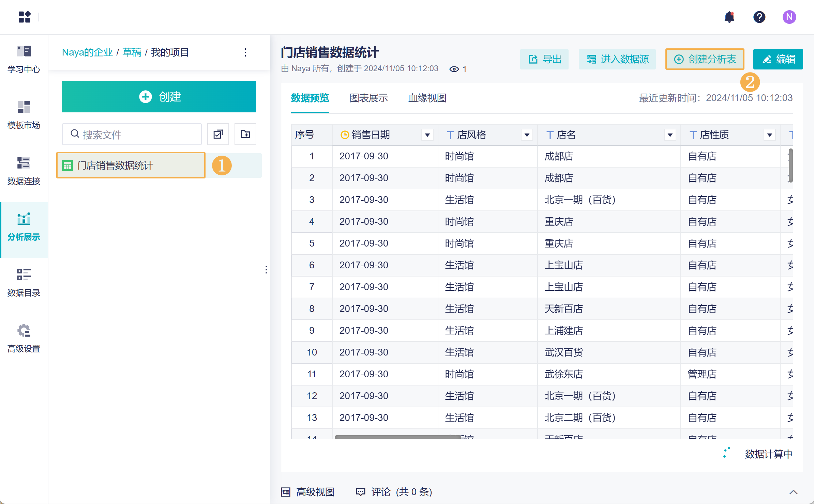Open 数据目录 sidebar section

[x=24, y=283]
